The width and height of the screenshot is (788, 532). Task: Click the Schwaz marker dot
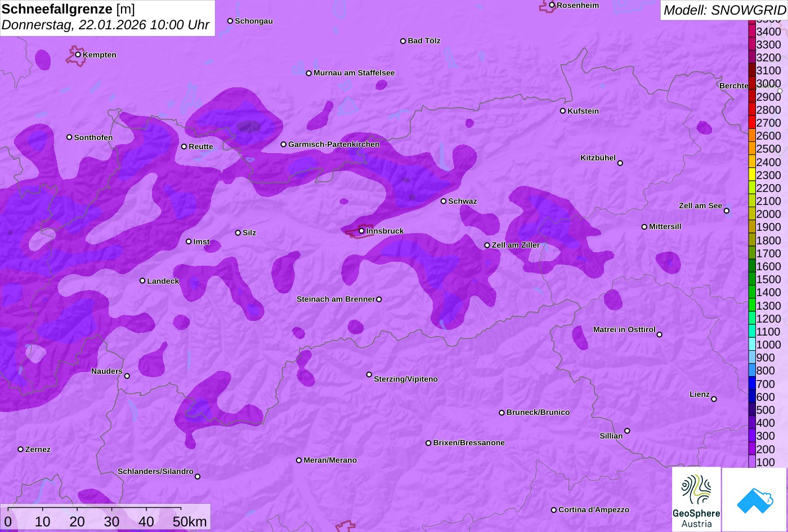(x=444, y=201)
